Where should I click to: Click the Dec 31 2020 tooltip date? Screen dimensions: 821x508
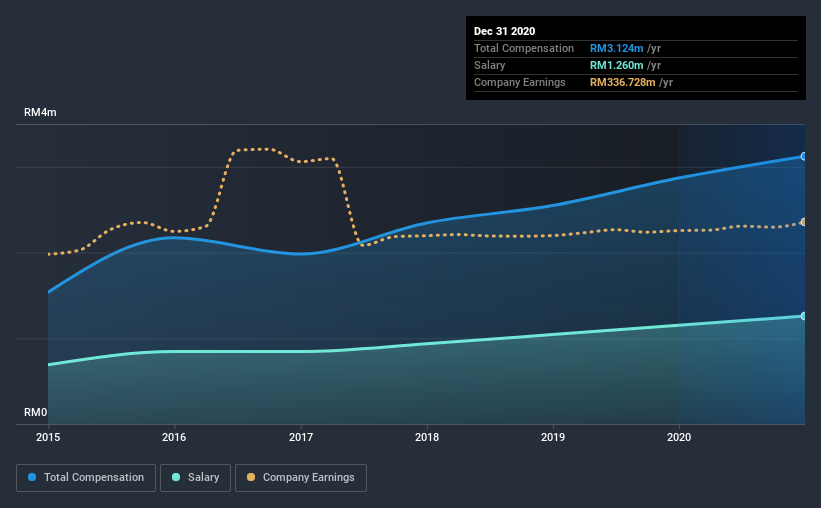504,31
